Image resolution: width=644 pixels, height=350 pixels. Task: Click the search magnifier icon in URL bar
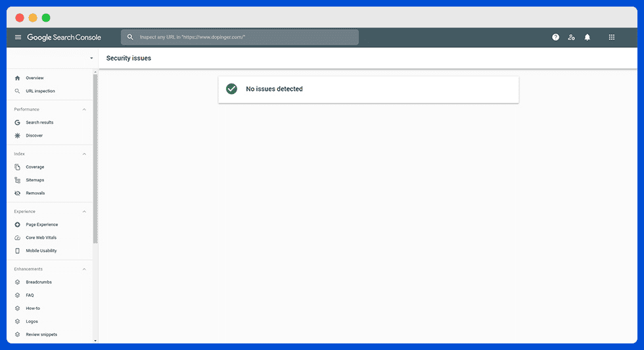(130, 37)
